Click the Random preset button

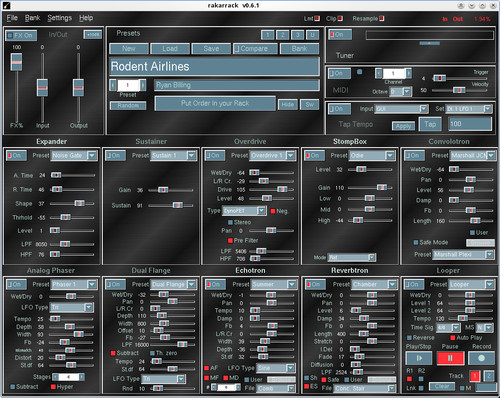pos(128,106)
